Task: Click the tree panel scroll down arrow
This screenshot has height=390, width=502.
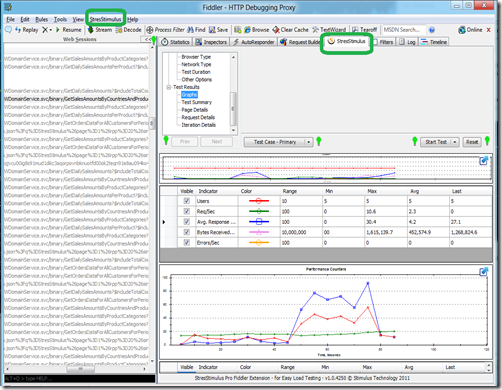Action: point(233,130)
